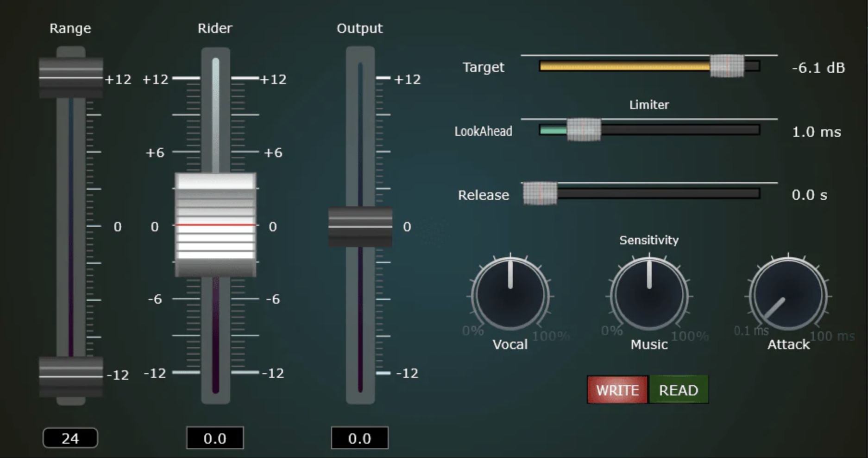
Task: Click the Output value field showing 0.0
Action: 359,438
